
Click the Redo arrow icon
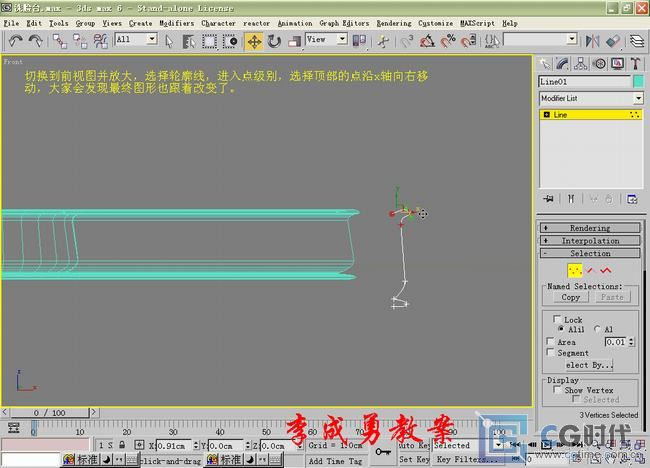tap(36, 41)
